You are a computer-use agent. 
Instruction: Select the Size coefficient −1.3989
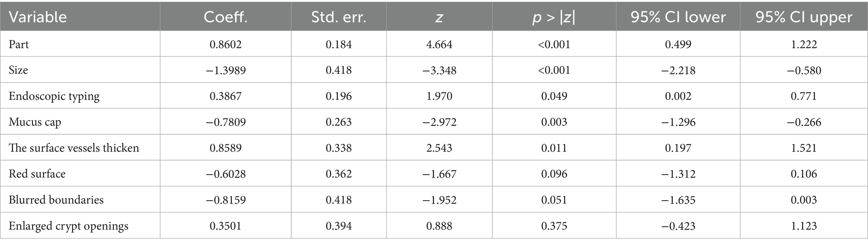click(225, 70)
